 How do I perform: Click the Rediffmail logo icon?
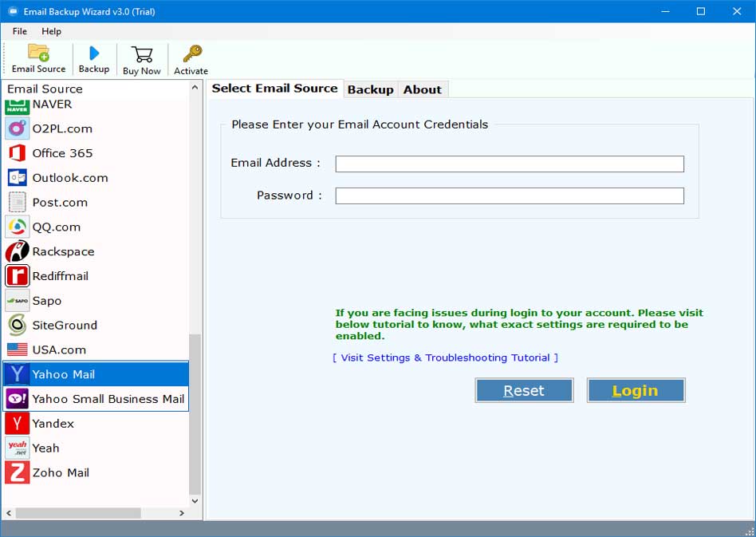pos(17,276)
